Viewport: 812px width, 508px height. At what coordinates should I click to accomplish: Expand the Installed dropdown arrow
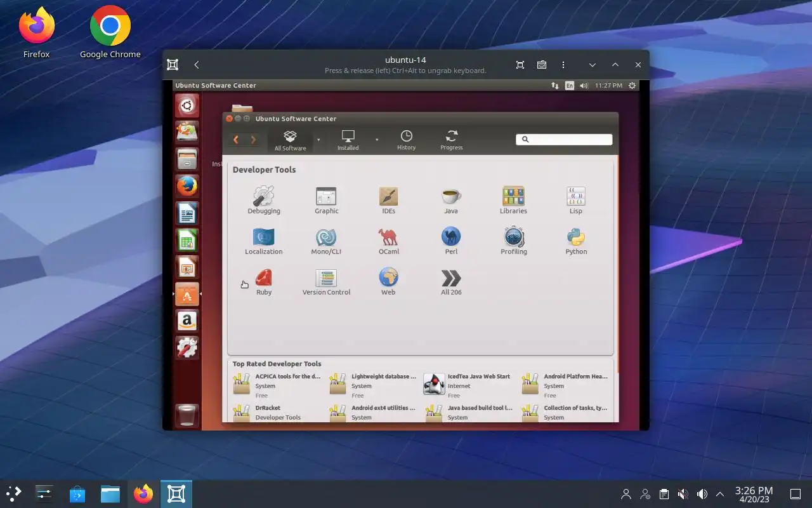[x=377, y=140]
